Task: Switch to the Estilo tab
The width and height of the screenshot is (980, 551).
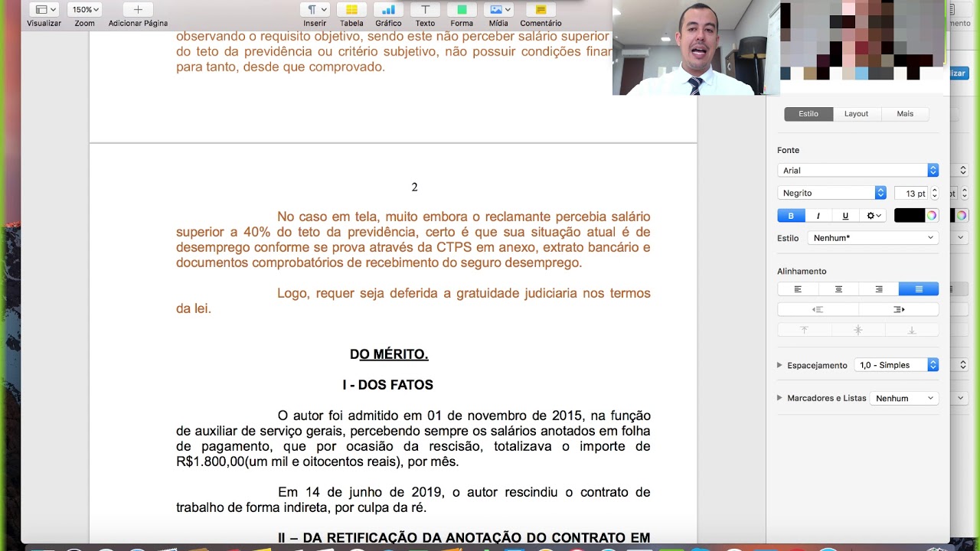Action: click(808, 114)
